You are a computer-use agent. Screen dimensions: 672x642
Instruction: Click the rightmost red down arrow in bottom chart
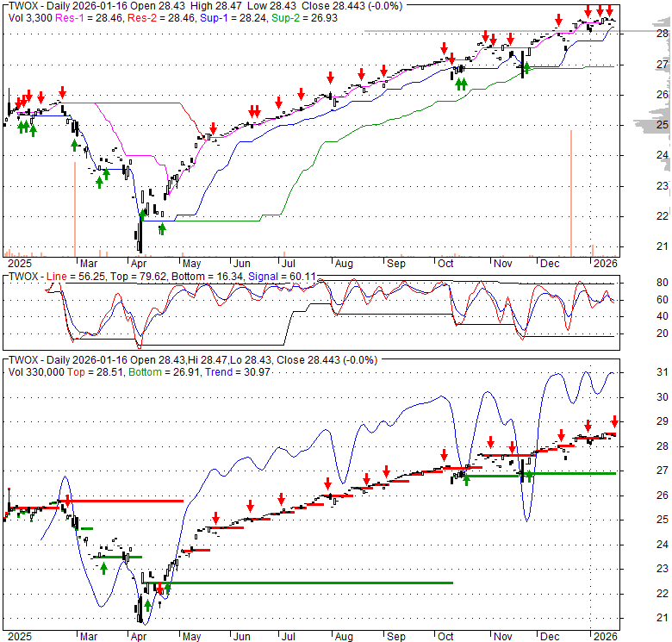pos(615,421)
